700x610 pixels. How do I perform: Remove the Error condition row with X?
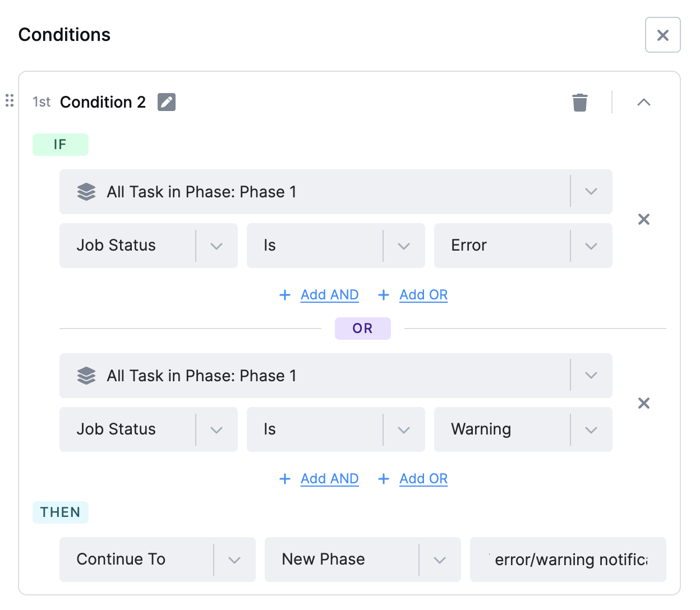(x=644, y=219)
